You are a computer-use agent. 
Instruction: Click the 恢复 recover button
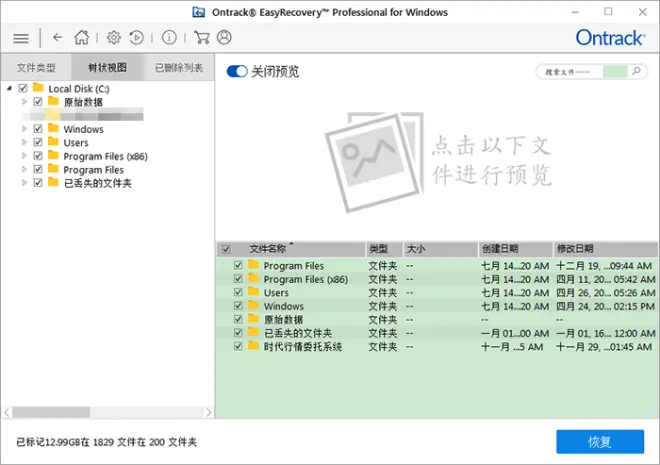(x=600, y=441)
